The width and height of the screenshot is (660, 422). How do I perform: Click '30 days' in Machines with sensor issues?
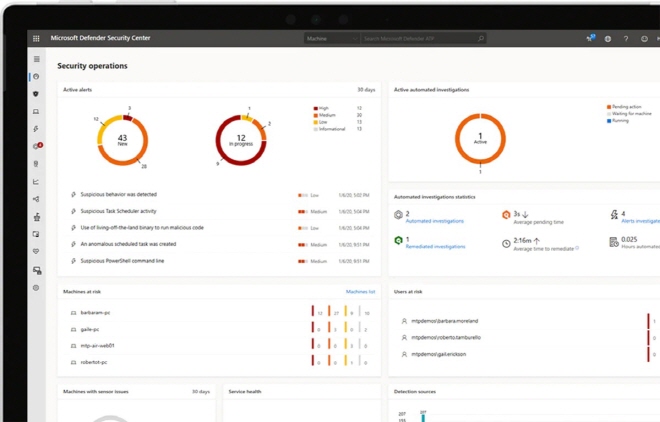point(201,392)
